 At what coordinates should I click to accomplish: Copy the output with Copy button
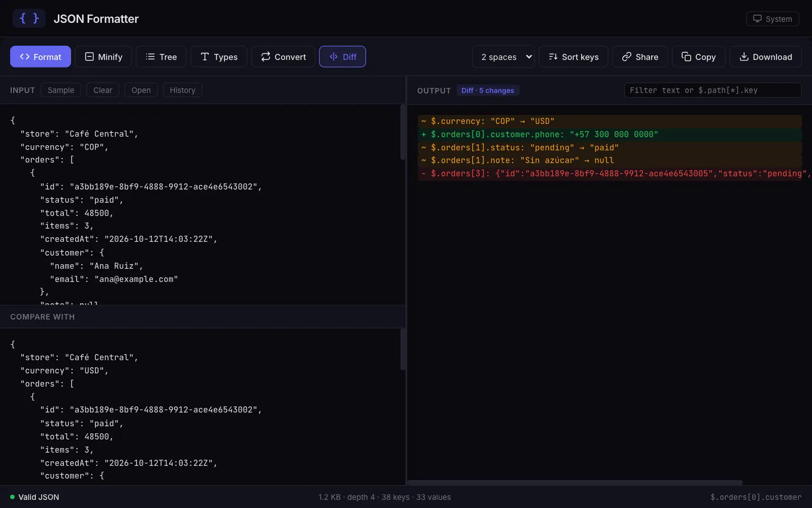click(x=698, y=57)
